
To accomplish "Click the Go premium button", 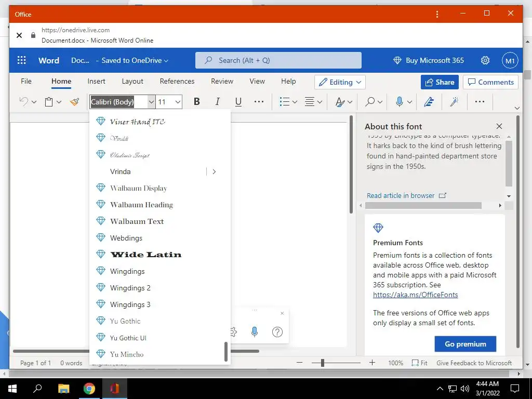I will (x=465, y=344).
